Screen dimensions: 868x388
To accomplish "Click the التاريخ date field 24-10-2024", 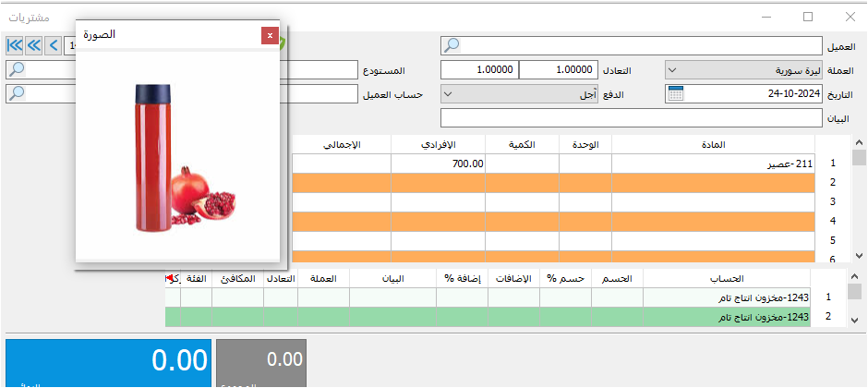I will pos(744,93).
